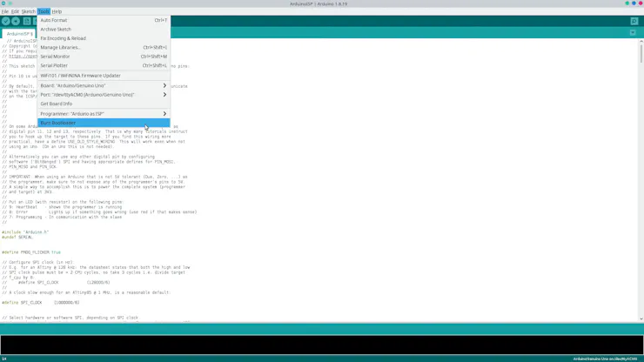Click Burn Bootloader menu item
The image size is (644, 362).
(x=104, y=123)
